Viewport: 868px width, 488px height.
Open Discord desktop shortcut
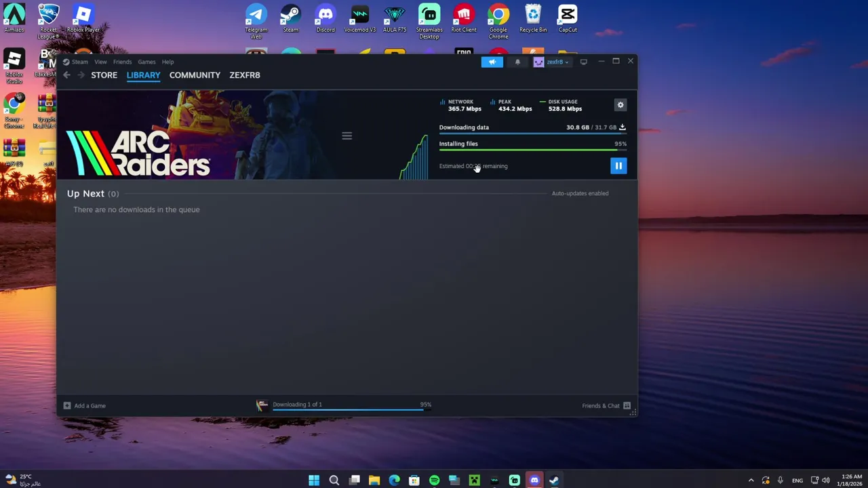coord(325,19)
